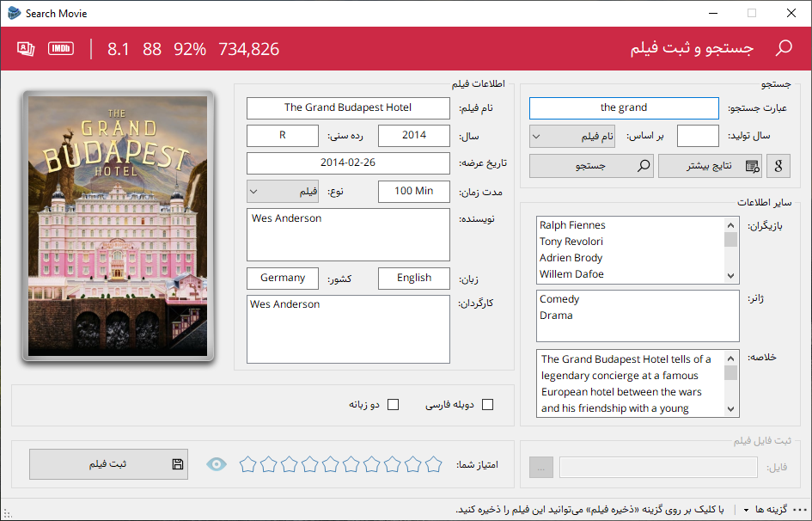
Task: Open the IMDb page icon in header
Action: [61, 49]
